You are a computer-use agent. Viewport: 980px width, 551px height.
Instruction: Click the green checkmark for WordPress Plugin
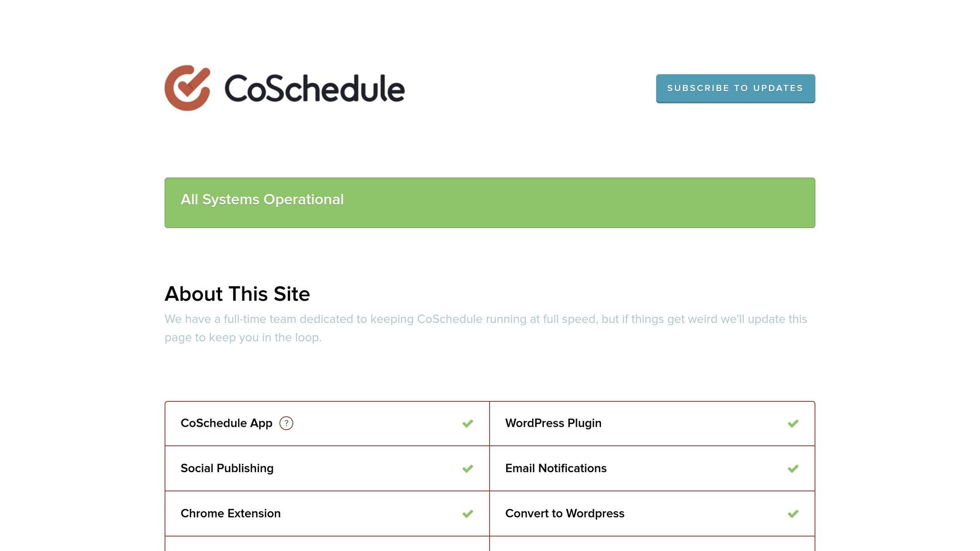coord(793,423)
